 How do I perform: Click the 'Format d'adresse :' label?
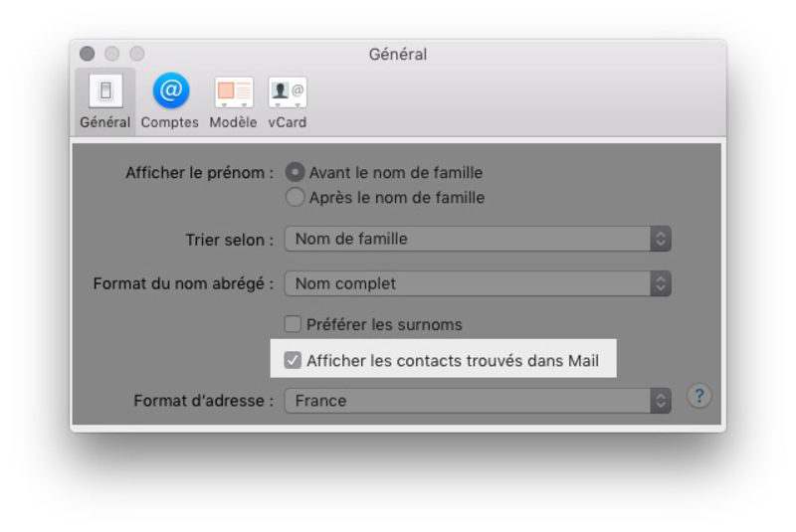pyautogui.click(x=204, y=401)
